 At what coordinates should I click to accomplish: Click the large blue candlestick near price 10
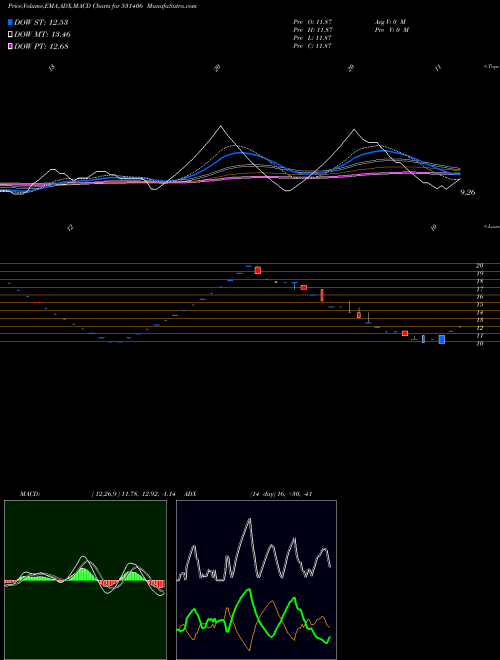[441, 339]
